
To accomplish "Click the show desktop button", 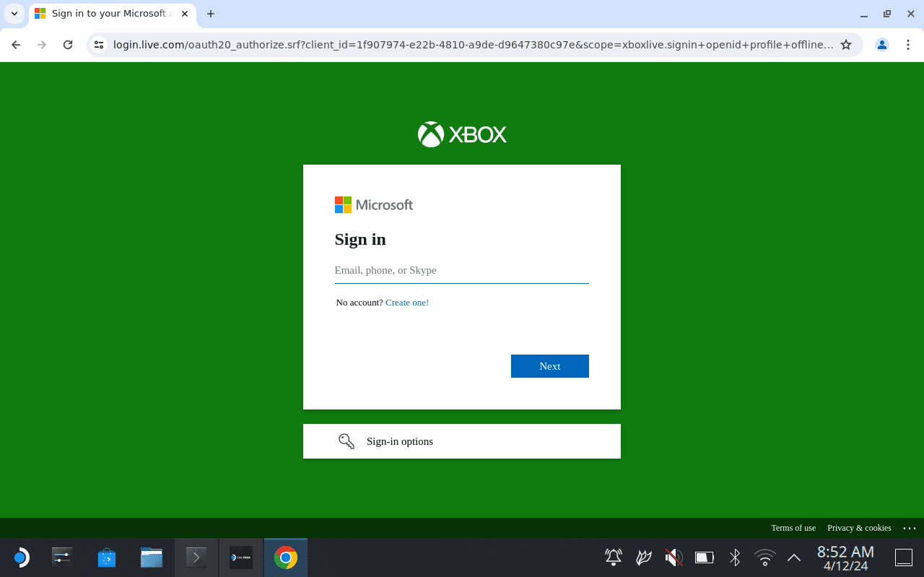I will [x=904, y=558].
